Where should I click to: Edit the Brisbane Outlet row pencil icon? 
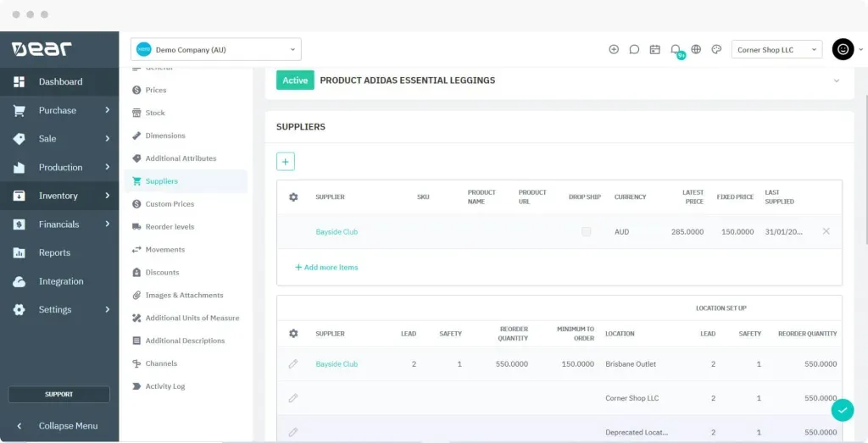pos(293,364)
